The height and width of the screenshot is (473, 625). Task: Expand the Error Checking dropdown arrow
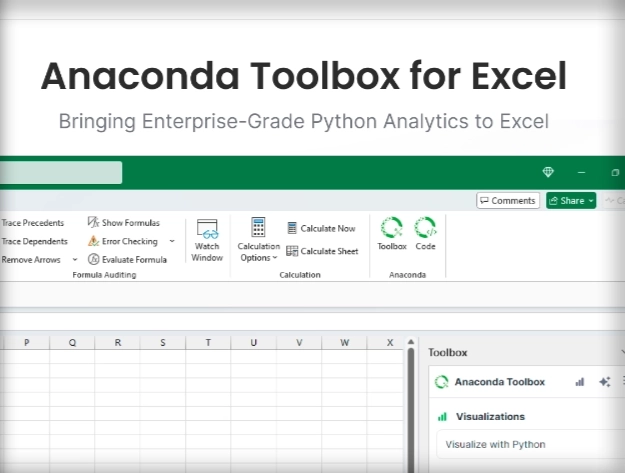pos(172,241)
